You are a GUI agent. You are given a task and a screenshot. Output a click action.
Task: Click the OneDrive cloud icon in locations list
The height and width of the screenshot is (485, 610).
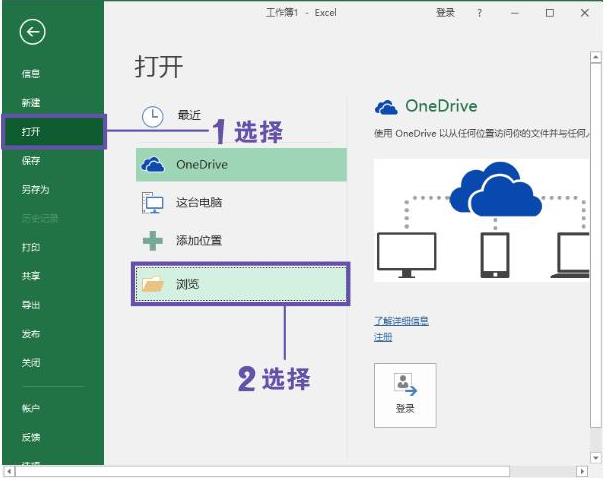pos(152,165)
